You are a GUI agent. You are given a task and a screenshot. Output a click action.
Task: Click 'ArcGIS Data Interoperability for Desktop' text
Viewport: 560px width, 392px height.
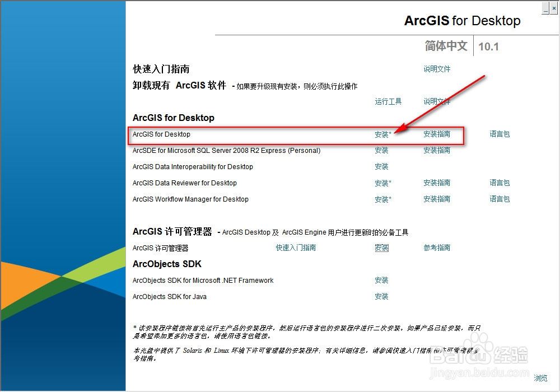pos(193,167)
